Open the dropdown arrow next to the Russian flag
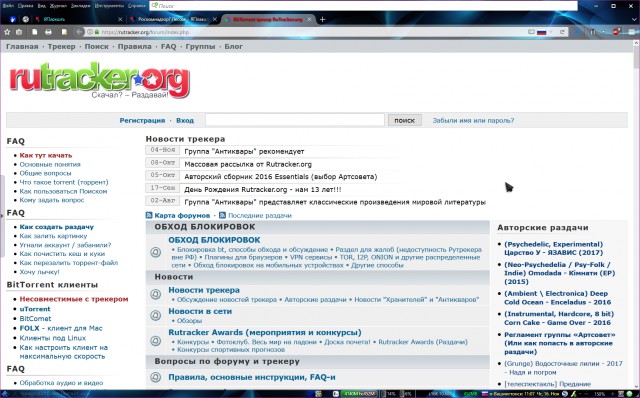The width and height of the screenshot is (640, 398). 551,32
